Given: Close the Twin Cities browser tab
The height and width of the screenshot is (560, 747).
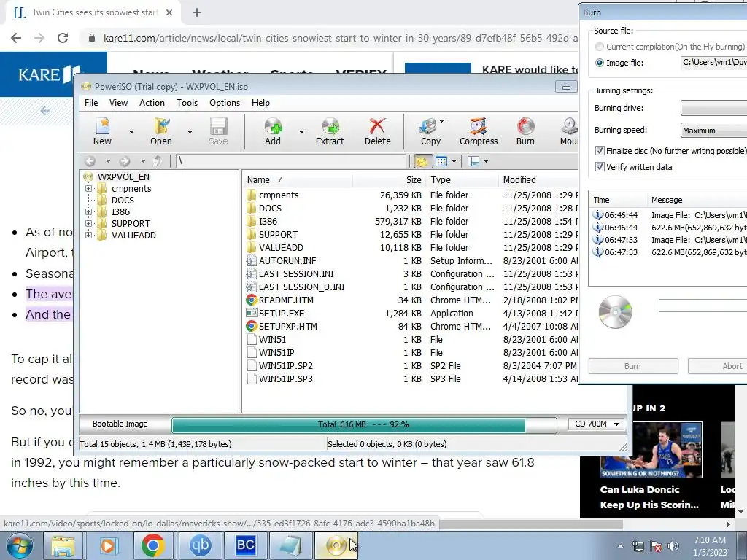Looking at the screenshot, I should point(169,13).
